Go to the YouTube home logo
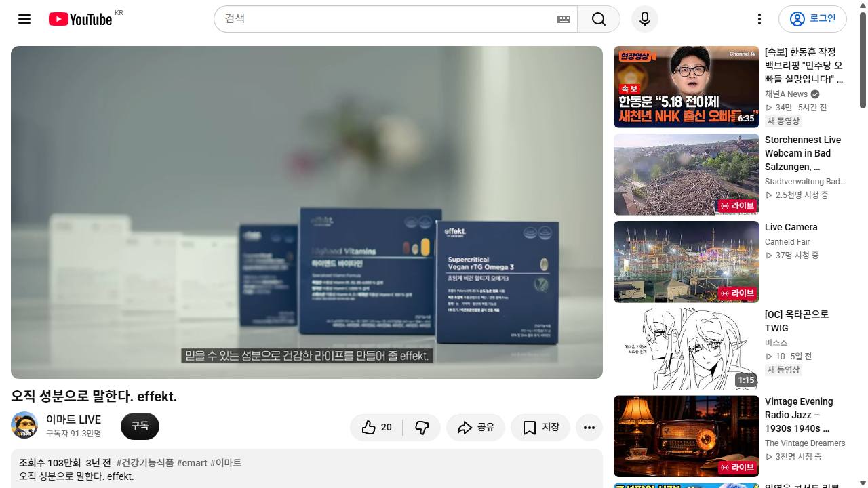Image resolution: width=868 pixels, height=488 pixels. pos(80,19)
